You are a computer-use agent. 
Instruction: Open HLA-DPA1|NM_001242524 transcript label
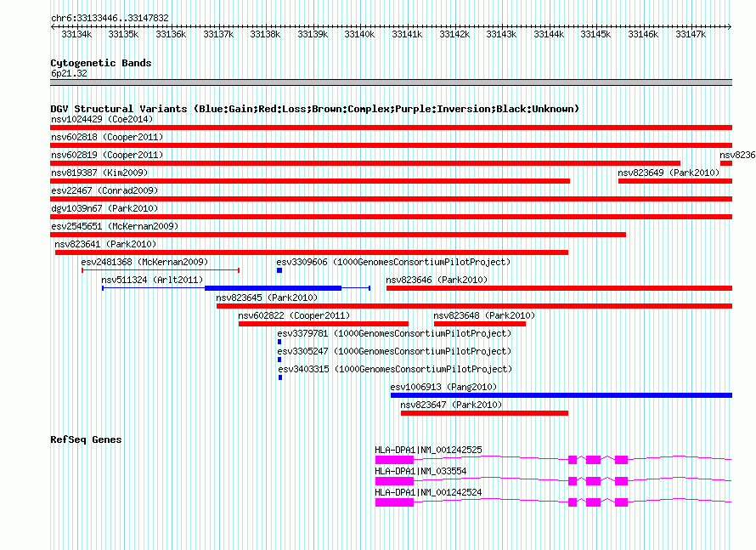click(x=429, y=492)
